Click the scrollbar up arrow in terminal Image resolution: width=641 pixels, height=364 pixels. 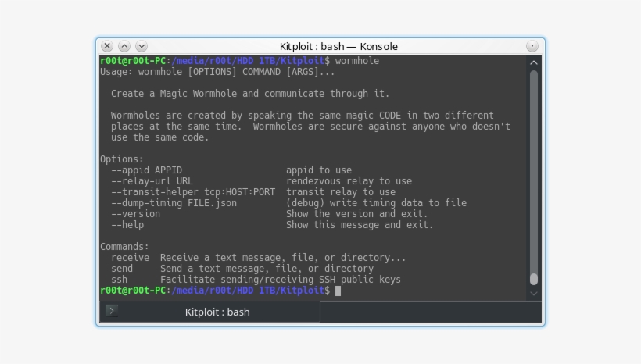coord(534,62)
